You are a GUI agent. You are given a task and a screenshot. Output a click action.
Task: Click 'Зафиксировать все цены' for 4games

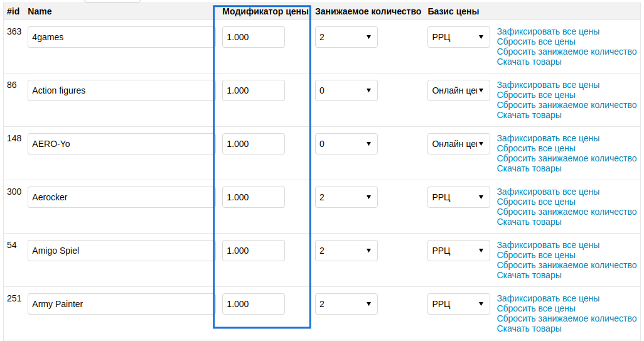[548, 31]
